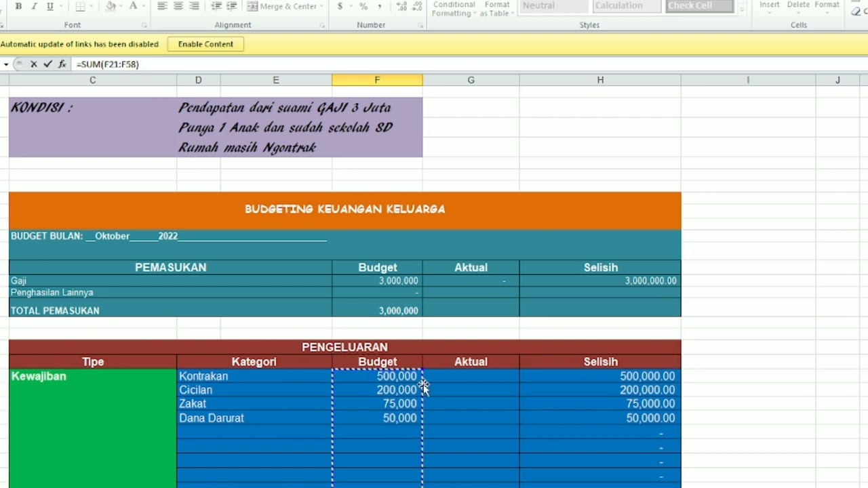
Task: Expand the cell styles gallery
Action: 742,9
